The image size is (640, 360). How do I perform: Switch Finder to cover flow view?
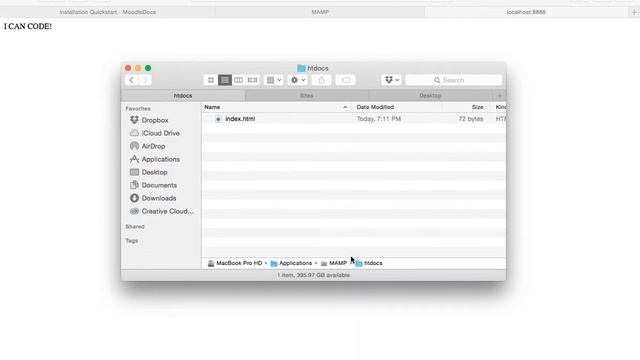(x=253, y=80)
